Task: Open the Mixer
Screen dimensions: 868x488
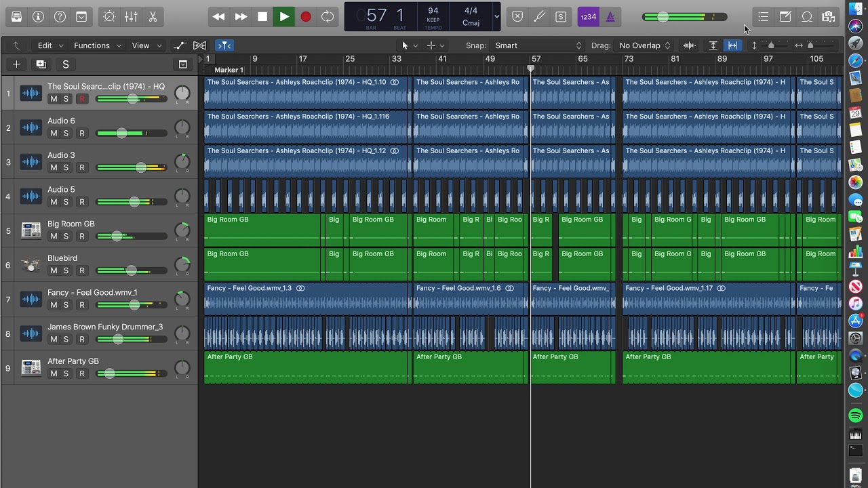Action: [x=131, y=17]
